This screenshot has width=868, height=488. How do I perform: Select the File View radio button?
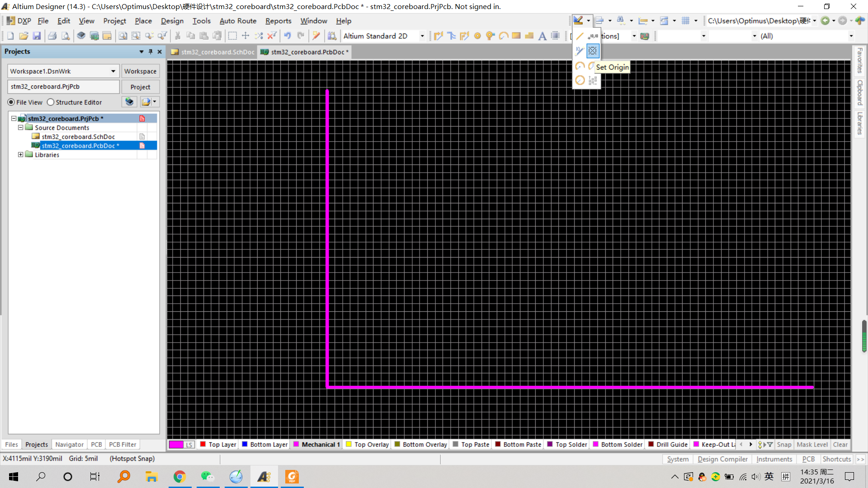tap(11, 103)
